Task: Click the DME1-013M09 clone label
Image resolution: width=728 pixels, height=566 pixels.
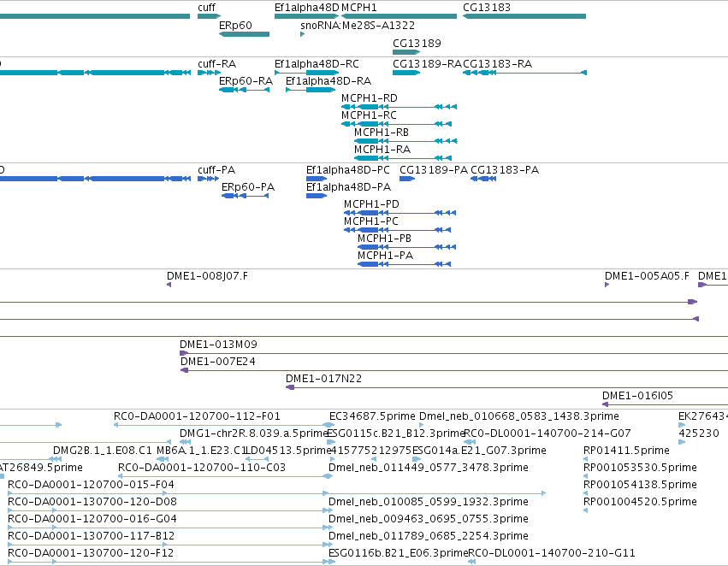Action: click(x=218, y=345)
